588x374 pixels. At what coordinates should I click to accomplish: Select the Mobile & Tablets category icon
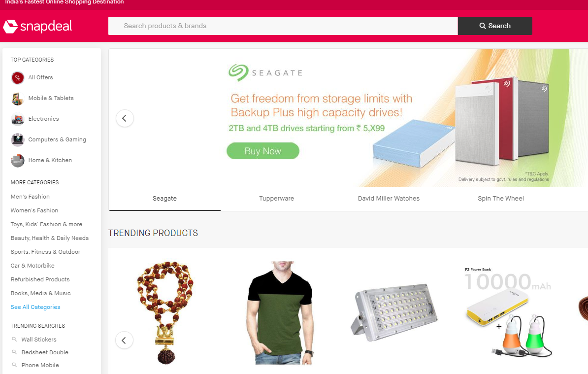coord(18,98)
